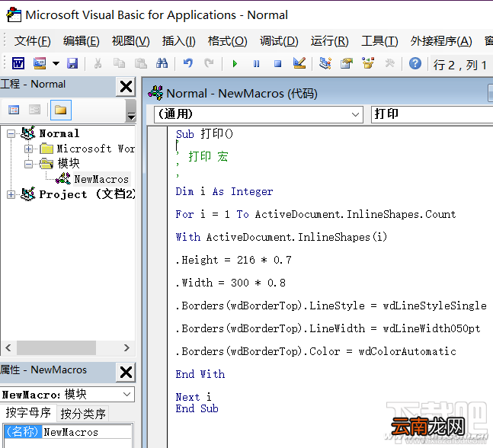Collapse the 模块 folder node

[28, 164]
